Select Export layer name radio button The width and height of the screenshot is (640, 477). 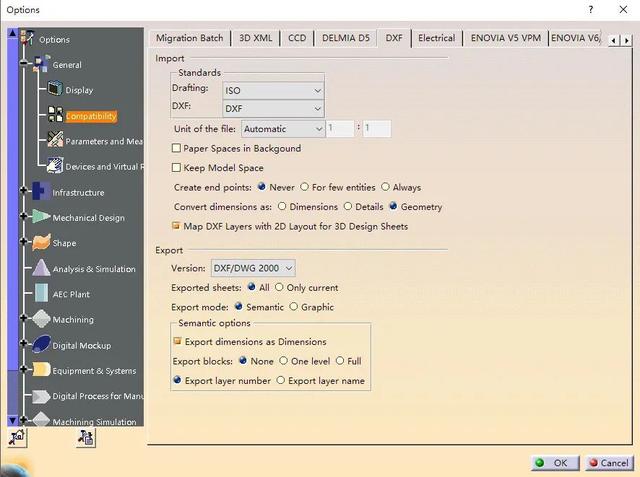[280, 380]
